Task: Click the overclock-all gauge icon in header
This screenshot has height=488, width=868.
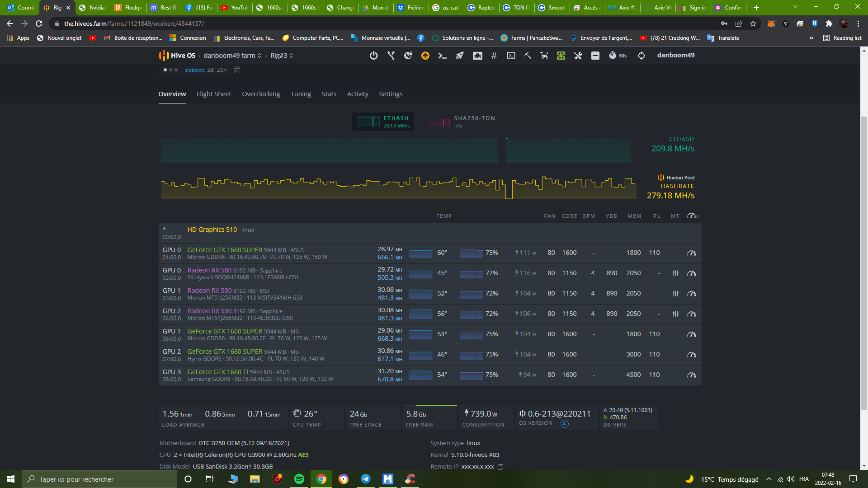Action: [693, 216]
